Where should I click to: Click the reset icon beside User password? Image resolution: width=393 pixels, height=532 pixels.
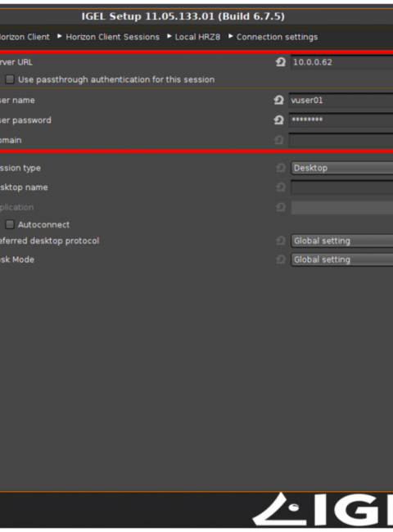(278, 119)
